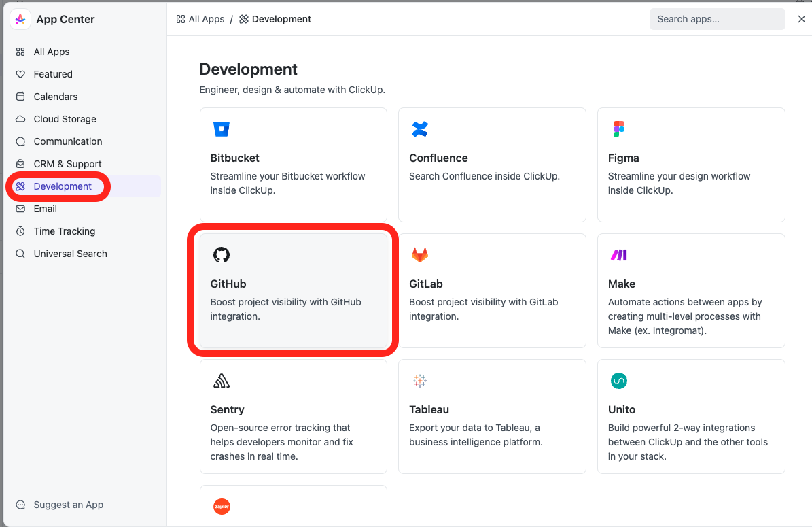Image resolution: width=812 pixels, height=527 pixels.
Task: Click the GitHub app icon
Action: [221, 255]
